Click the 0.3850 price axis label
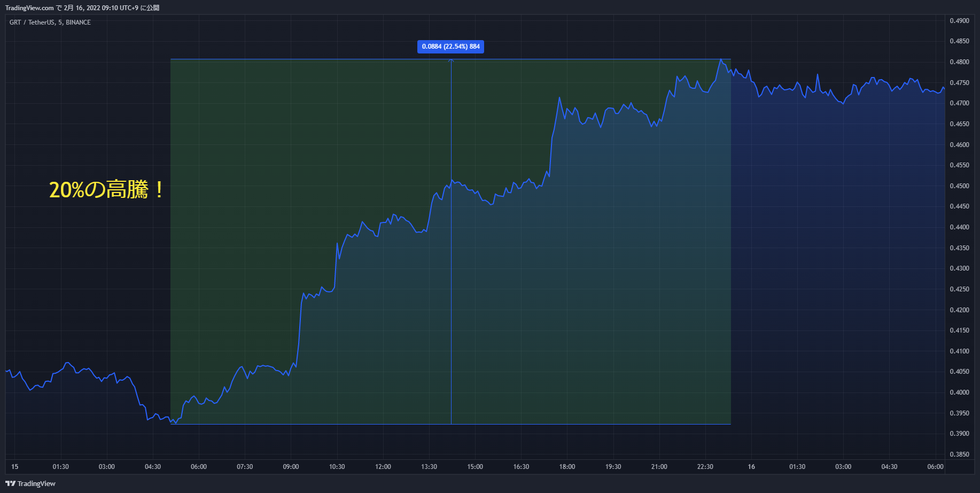The width and height of the screenshot is (980, 493). [x=959, y=455]
